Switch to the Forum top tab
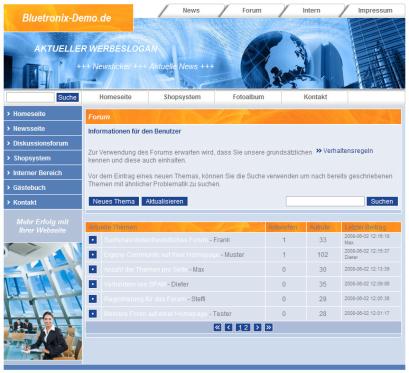The height and width of the screenshot is (373, 409). point(252,11)
